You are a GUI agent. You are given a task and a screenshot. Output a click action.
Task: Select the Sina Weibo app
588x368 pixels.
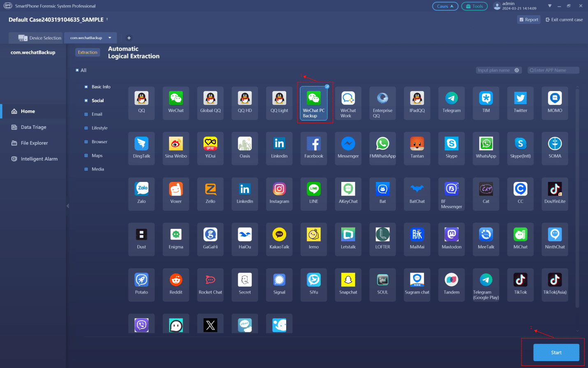click(176, 149)
